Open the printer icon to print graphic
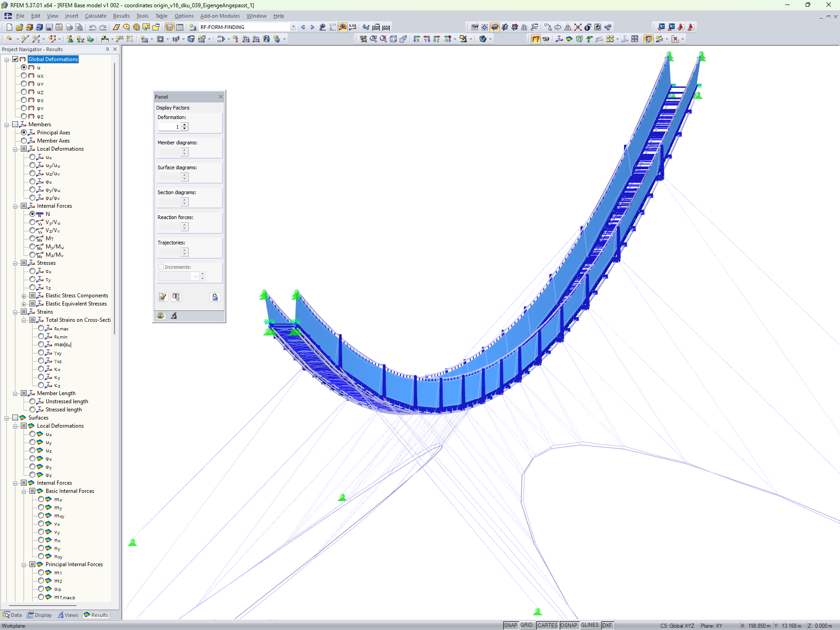This screenshot has width=840, height=630. coord(69,27)
